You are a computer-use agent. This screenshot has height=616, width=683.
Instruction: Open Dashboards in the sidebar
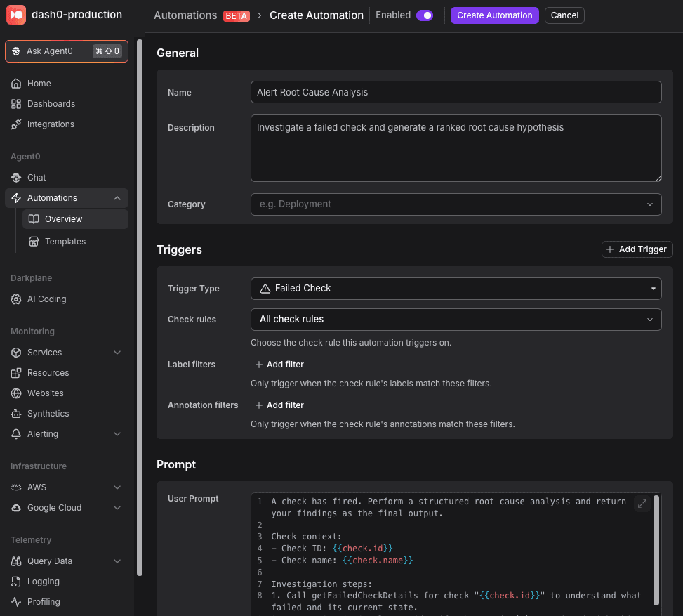pos(67,104)
